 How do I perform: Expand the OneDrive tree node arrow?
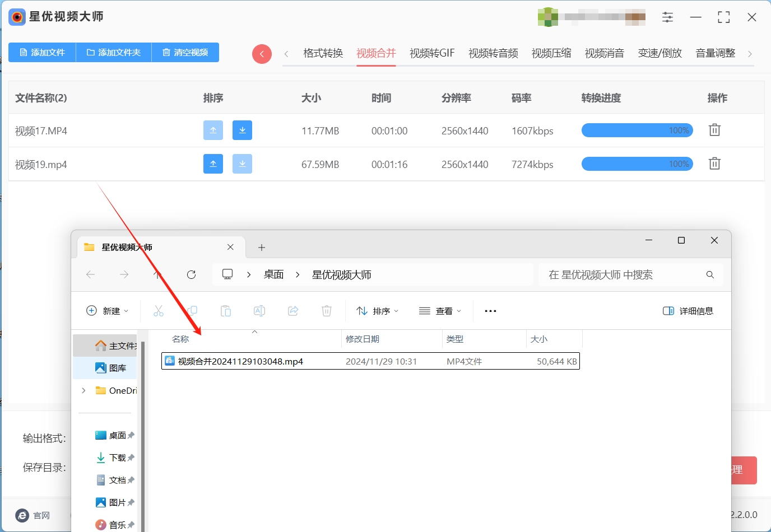pos(84,390)
